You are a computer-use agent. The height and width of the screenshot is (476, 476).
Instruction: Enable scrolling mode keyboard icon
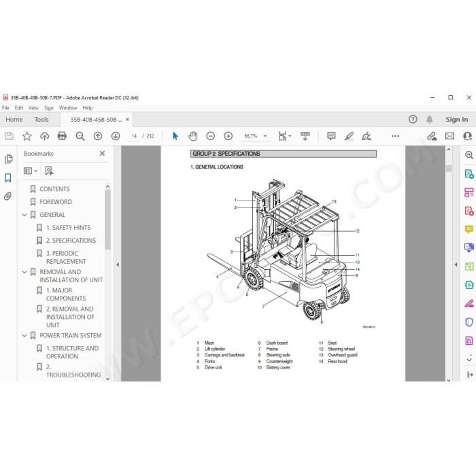305,136
